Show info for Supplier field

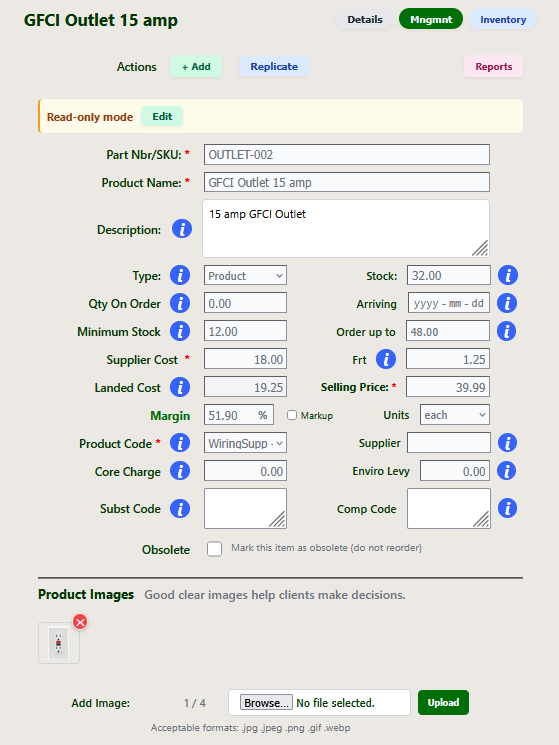tap(507, 442)
